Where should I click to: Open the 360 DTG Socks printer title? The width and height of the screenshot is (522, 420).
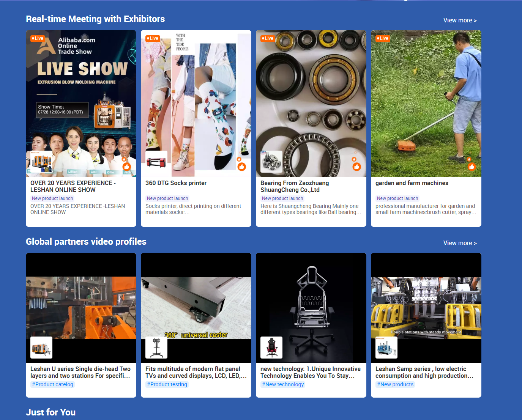point(176,183)
